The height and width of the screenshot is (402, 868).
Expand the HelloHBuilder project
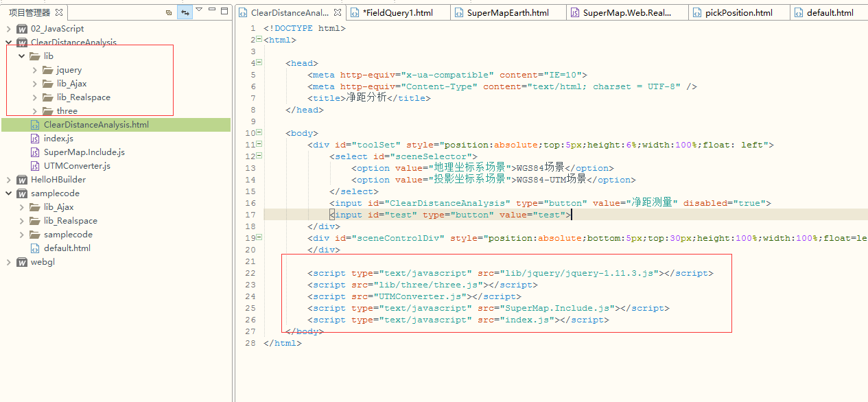click(x=8, y=180)
